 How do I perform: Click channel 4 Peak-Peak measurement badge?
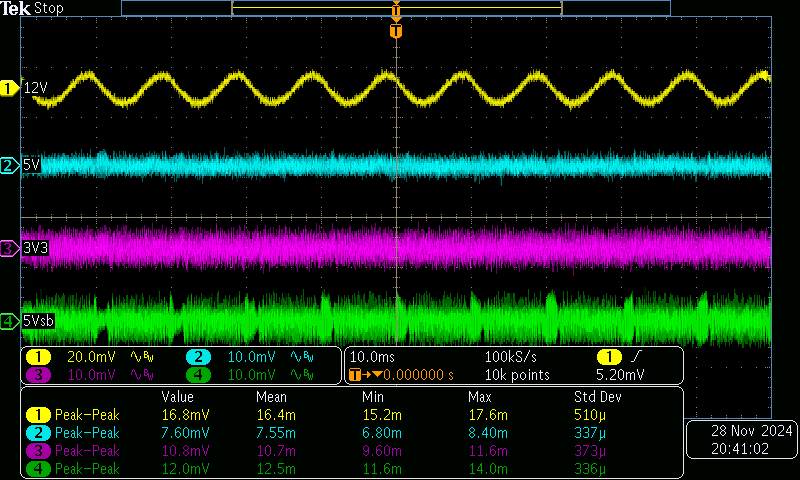(38, 469)
